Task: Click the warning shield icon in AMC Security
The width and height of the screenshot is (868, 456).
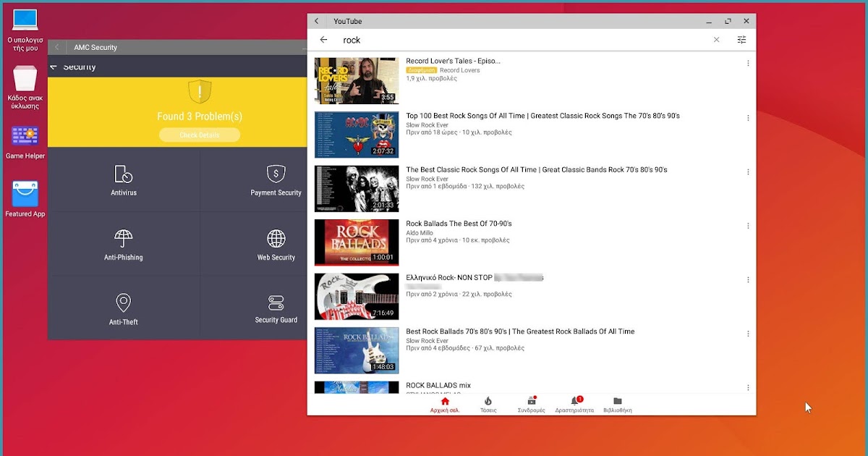Action: pos(200,92)
